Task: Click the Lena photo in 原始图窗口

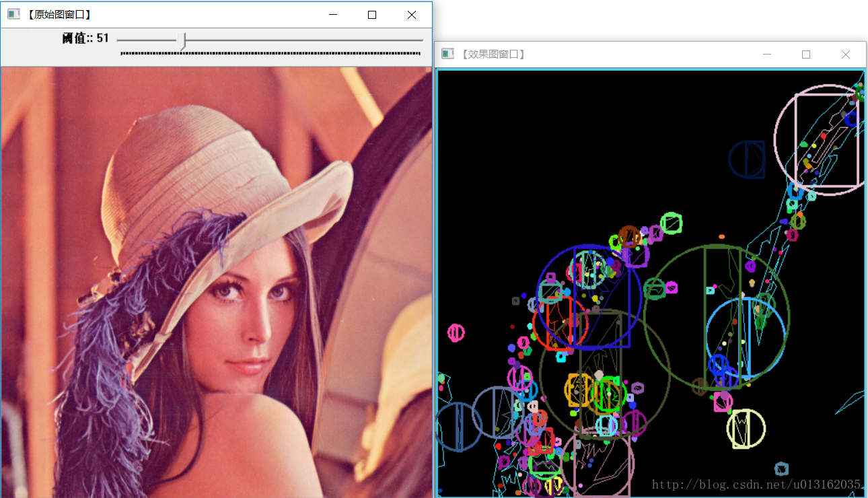Action: pyautogui.click(x=216, y=282)
